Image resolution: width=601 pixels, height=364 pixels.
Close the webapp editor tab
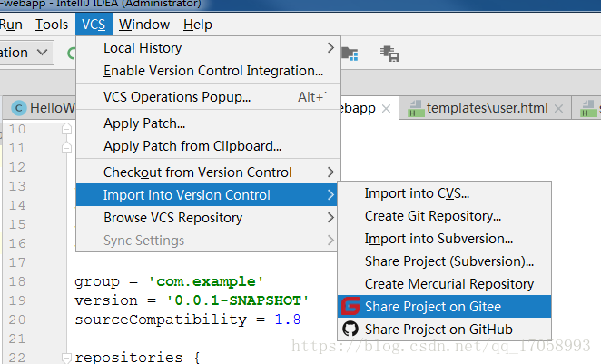pos(387,109)
